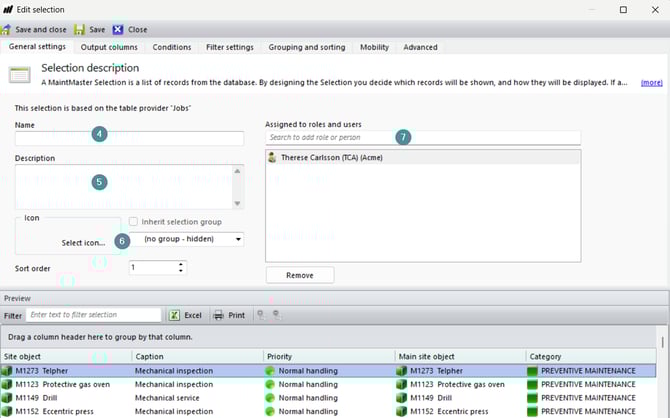
Task: Sort by the Caption column header
Action: click(x=198, y=356)
